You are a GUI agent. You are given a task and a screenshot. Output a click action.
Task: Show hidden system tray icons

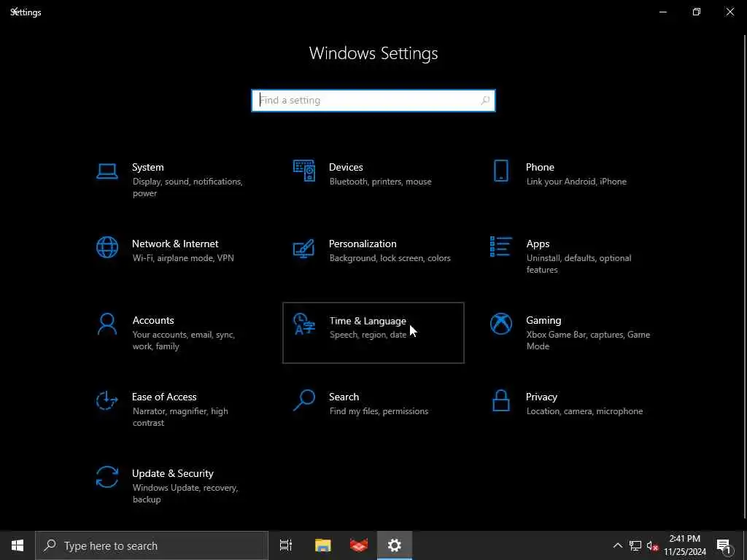617,545
